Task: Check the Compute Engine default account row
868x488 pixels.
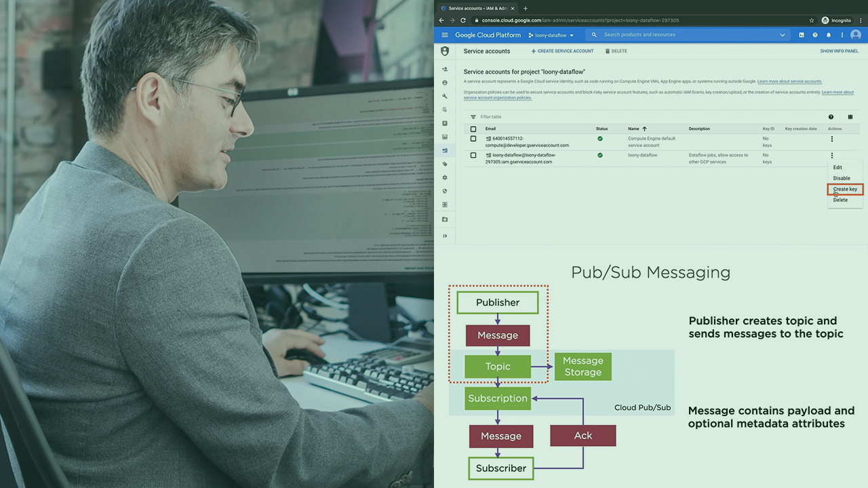Action: (x=473, y=138)
